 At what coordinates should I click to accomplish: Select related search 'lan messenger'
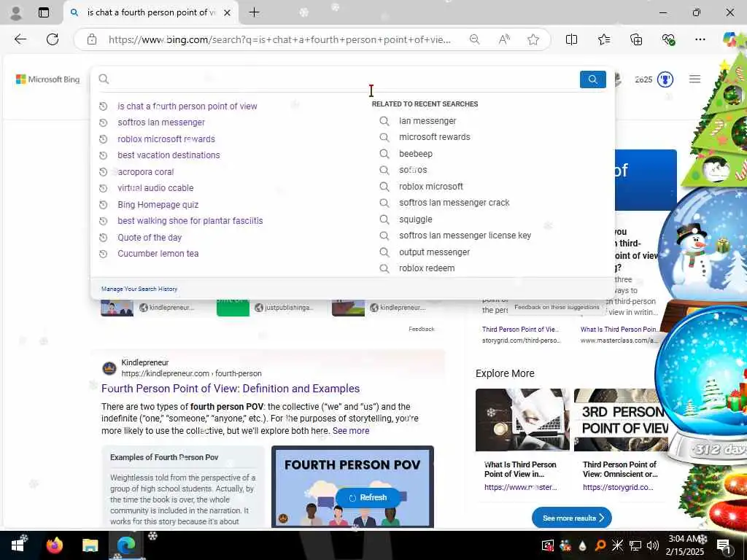click(x=427, y=121)
